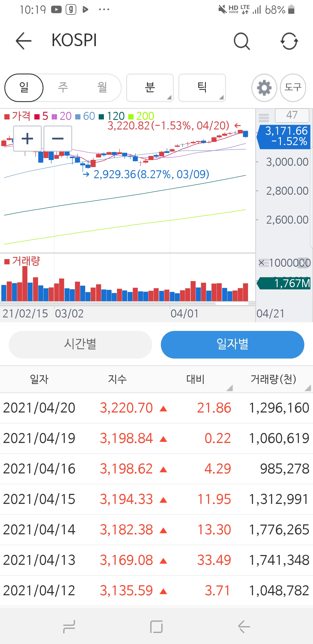Image resolution: width=313 pixels, height=644 pixels.
Task: Tap the 03/02 date axis marker
Action: pos(69,314)
